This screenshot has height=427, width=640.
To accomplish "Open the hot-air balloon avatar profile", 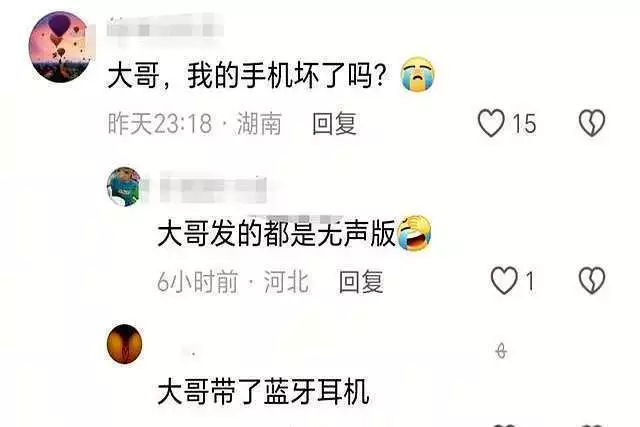I will (60, 47).
